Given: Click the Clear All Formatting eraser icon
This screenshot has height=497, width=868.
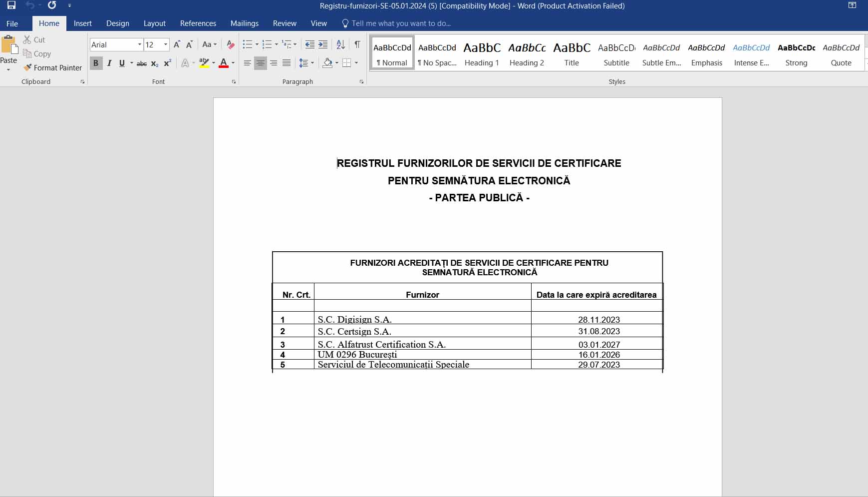Looking at the screenshot, I should tap(230, 44).
